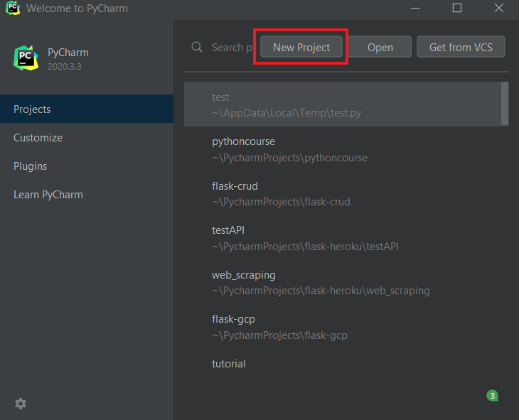The width and height of the screenshot is (519, 420).
Task: Click the PyCharm logo in sidebar
Action: tap(26, 58)
